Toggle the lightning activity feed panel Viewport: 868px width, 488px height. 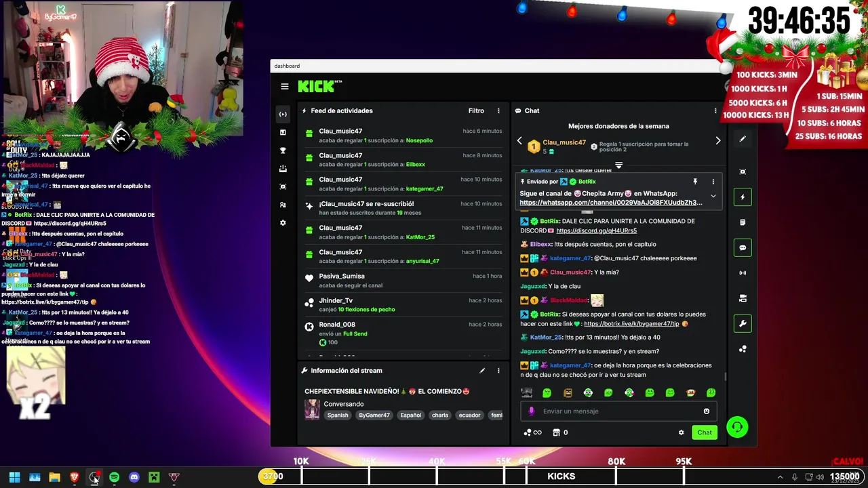743,197
